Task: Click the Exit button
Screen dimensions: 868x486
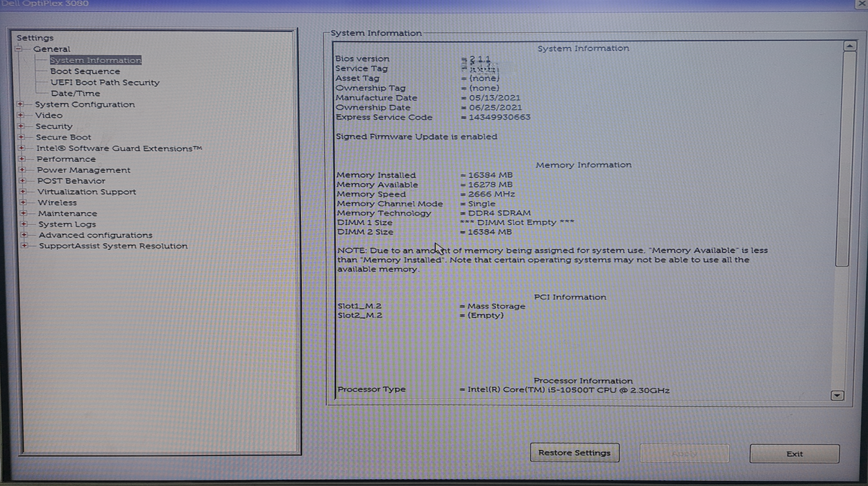Action: [x=794, y=453]
